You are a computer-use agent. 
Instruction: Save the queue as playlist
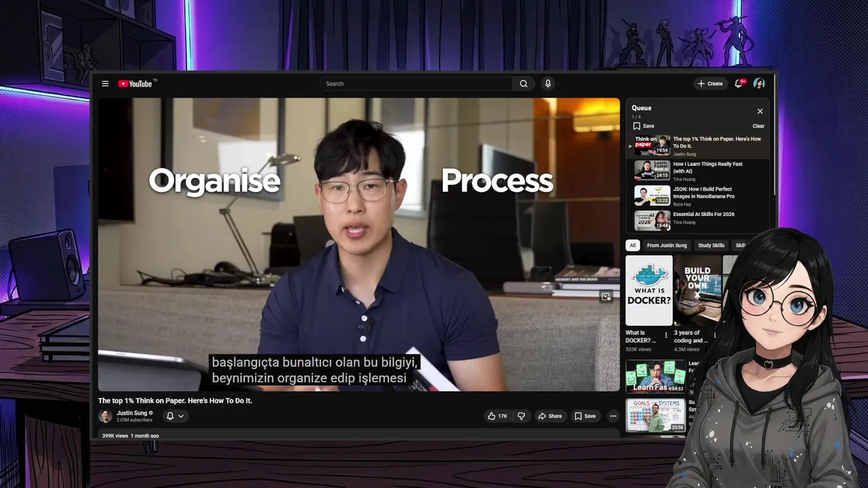coord(644,126)
